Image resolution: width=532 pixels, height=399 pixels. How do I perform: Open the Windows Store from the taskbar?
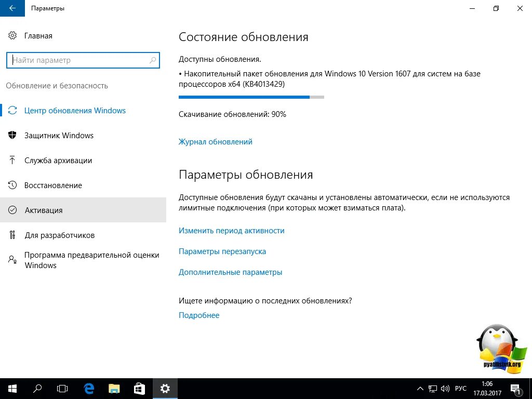click(x=139, y=389)
